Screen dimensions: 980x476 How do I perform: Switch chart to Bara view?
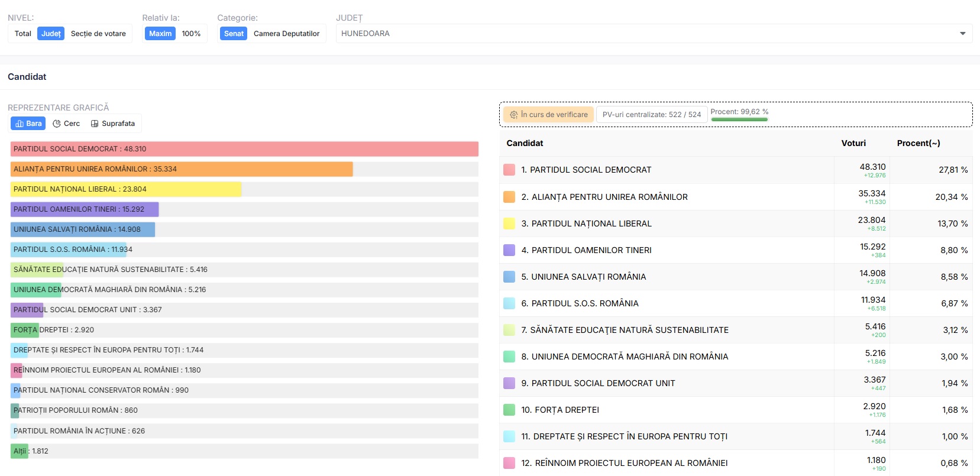(x=28, y=124)
